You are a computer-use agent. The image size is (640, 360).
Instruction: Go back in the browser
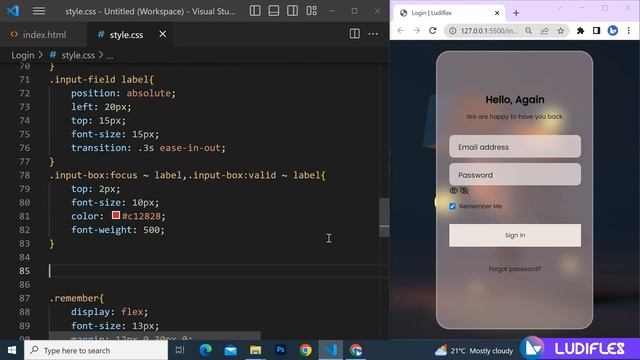pos(401,31)
